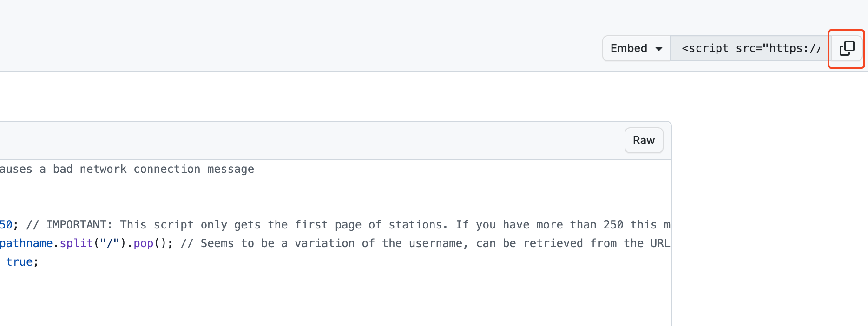Click the split method in the code
868x326 pixels.
click(76, 243)
